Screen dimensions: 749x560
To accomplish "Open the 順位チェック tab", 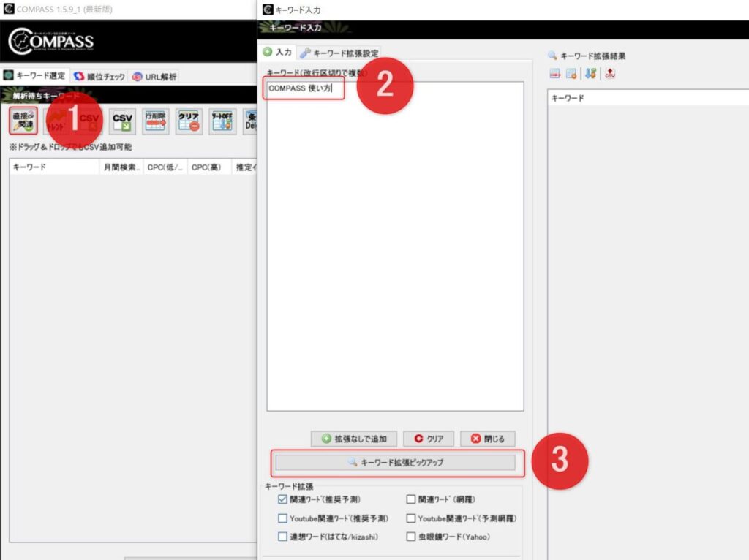I will [x=99, y=77].
